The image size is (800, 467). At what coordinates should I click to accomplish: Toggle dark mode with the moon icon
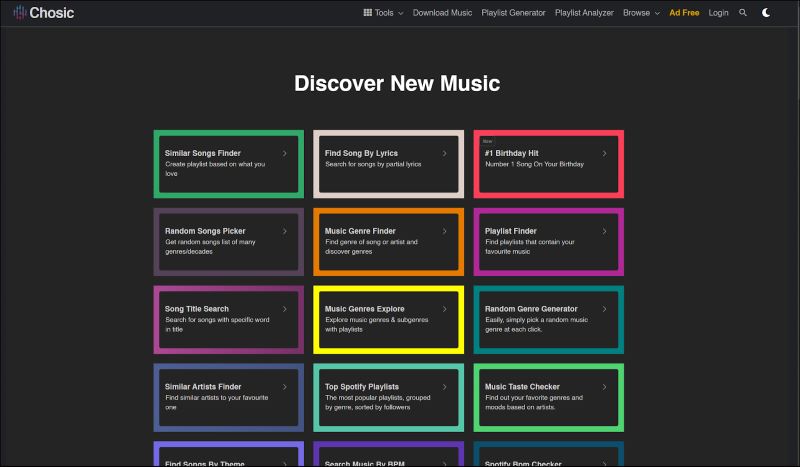click(x=766, y=13)
